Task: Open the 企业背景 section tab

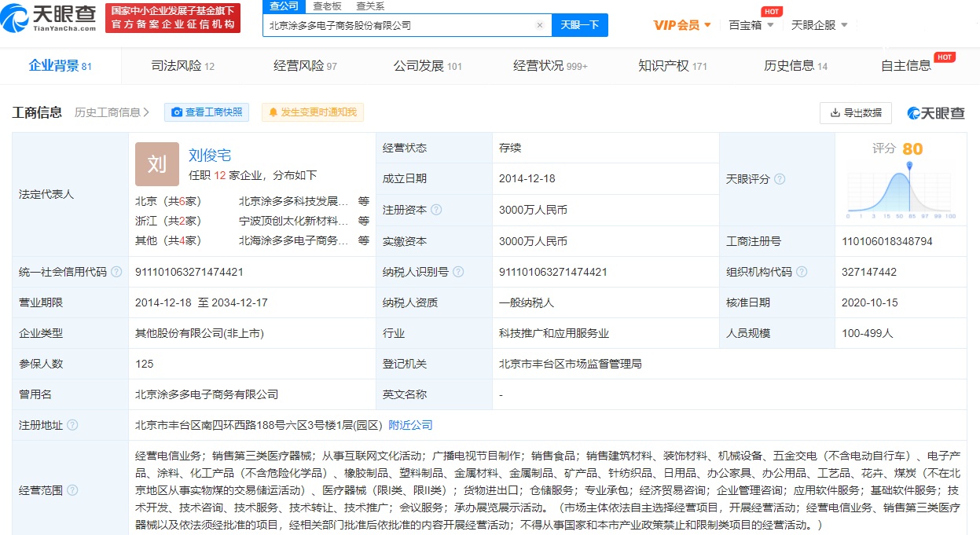Action: (x=61, y=66)
